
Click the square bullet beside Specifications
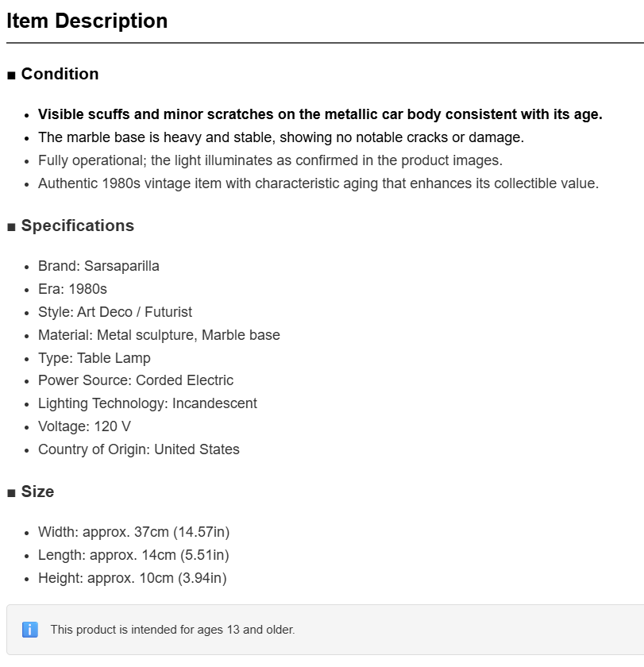tap(11, 228)
